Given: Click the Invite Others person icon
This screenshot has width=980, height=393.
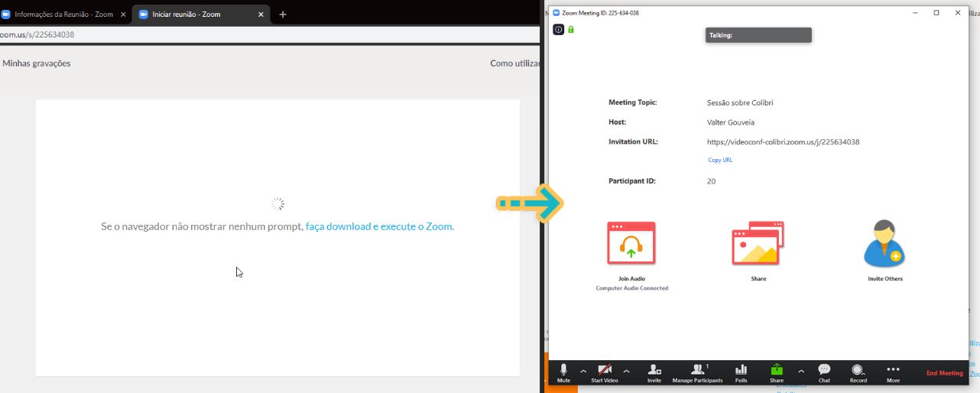Looking at the screenshot, I should click(x=884, y=244).
